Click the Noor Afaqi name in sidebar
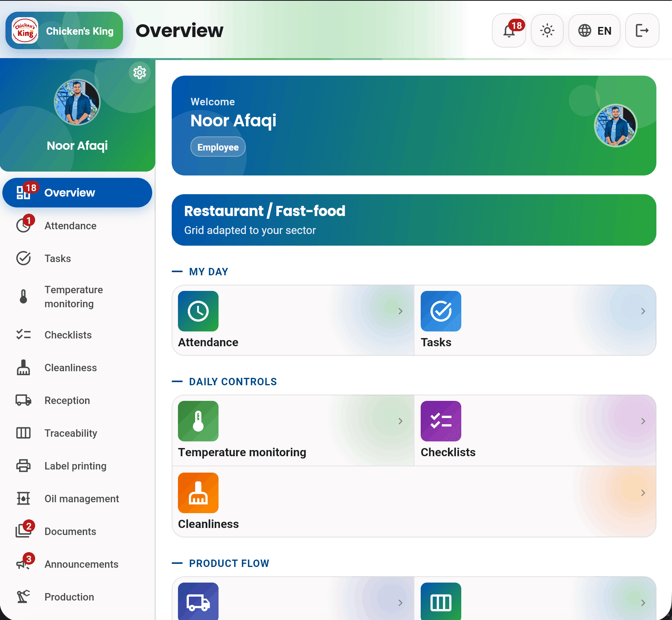Image resolution: width=672 pixels, height=620 pixels. 77,145
